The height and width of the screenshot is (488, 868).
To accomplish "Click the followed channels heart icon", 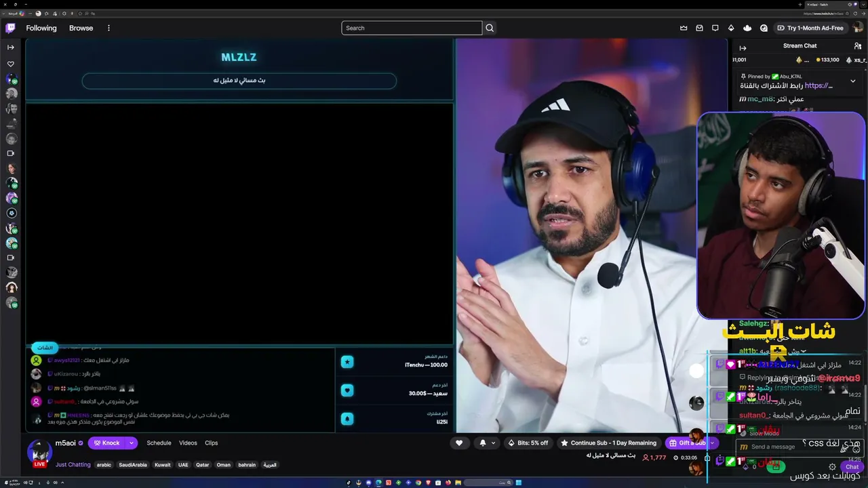I will (x=10, y=64).
